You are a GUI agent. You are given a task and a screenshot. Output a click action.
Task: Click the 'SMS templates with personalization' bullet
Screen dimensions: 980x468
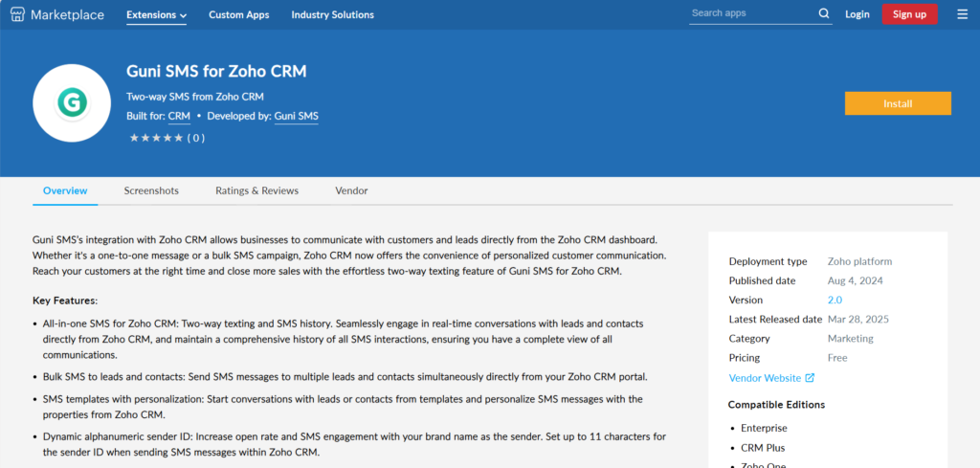click(x=343, y=407)
